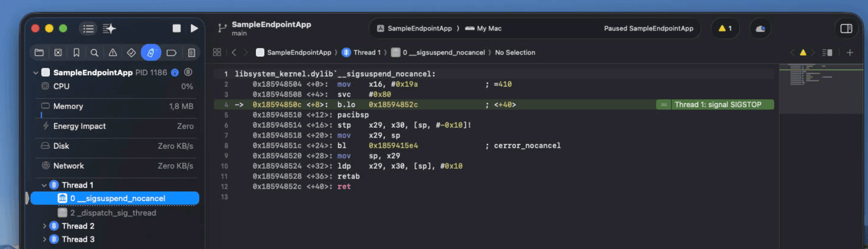Viewport: 868px width, 249px height.
Task: Collapse Thread 1 in debug navigator
Action: [x=44, y=185]
